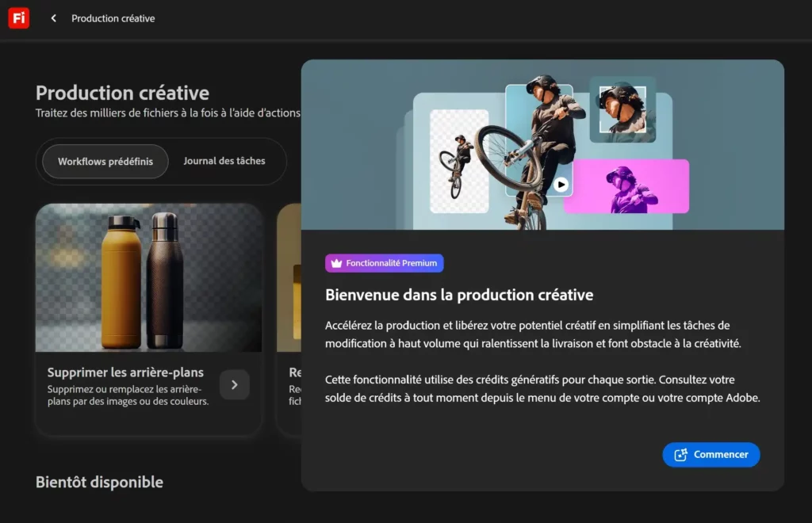Click the Fonctionnalité Premium badge
Image resolution: width=812 pixels, height=523 pixels.
(384, 262)
